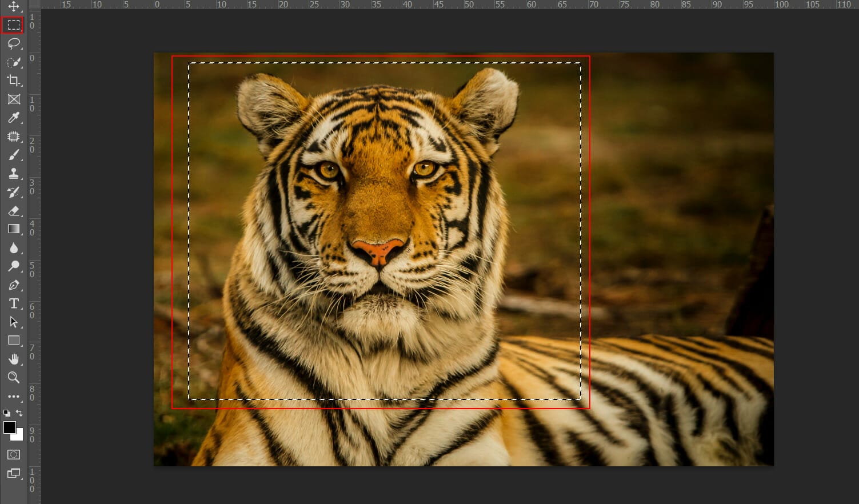Select the Move tool
859x504 pixels.
(x=13, y=6)
